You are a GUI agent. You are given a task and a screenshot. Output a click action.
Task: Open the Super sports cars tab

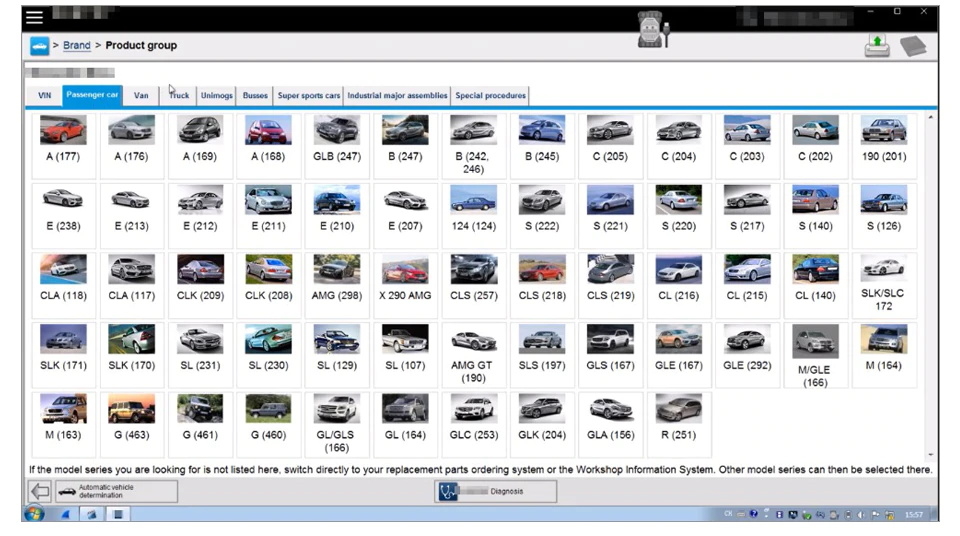point(309,96)
